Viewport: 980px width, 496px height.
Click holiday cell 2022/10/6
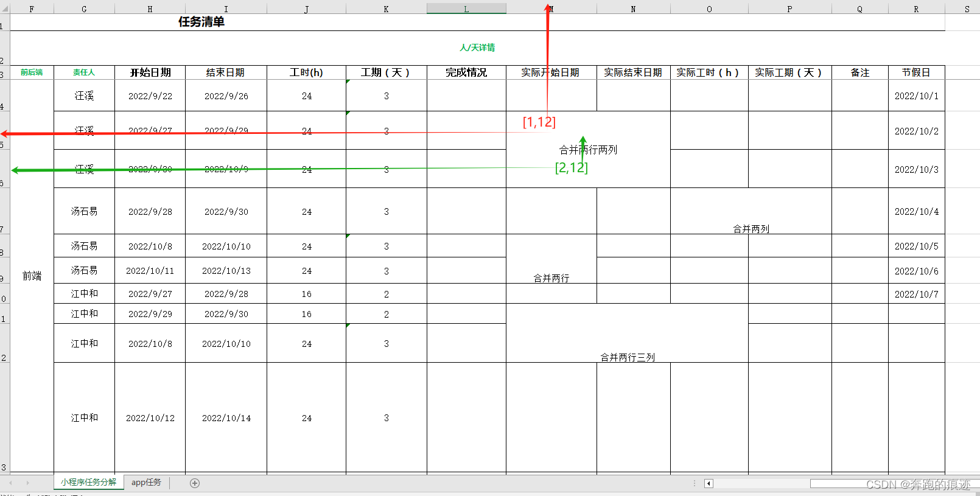916,271
